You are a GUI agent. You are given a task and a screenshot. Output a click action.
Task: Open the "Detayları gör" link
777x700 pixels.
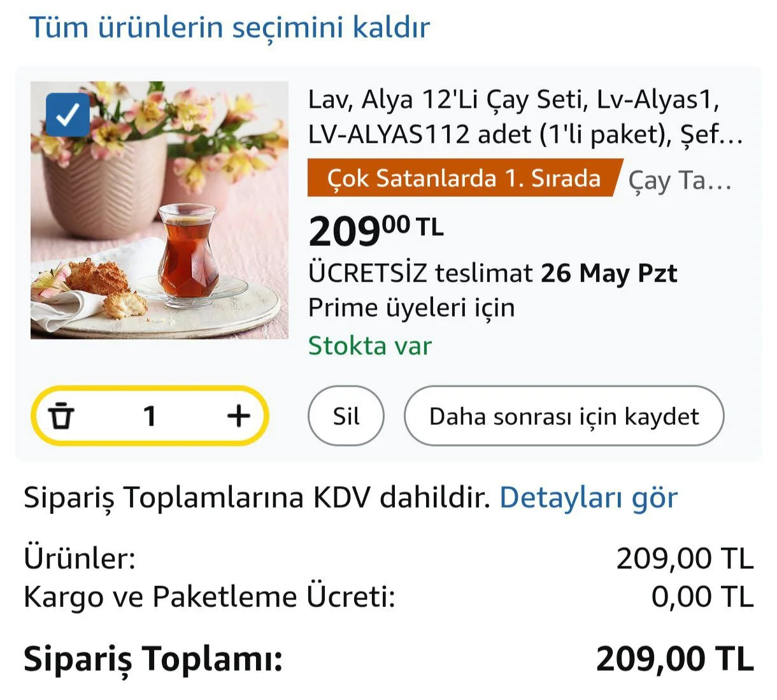click(x=588, y=497)
